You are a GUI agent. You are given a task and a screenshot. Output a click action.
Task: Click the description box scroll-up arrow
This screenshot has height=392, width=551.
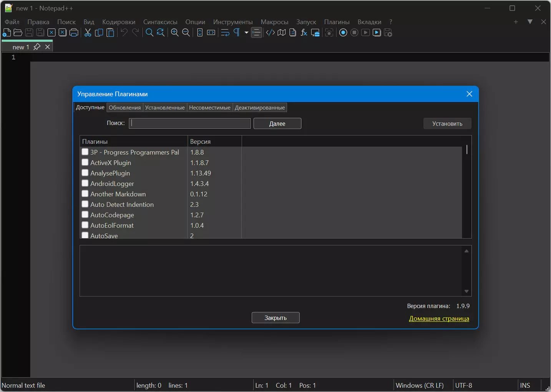click(466, 251)
